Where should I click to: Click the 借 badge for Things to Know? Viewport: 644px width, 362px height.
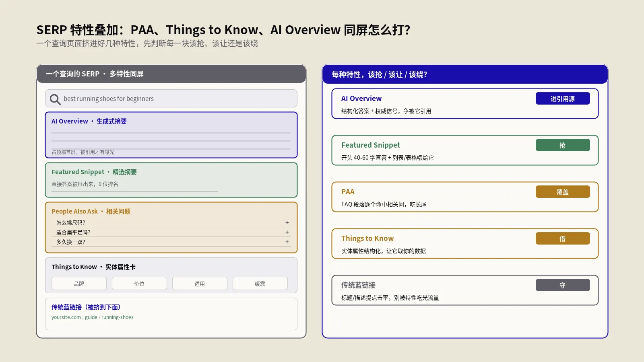point(563,239)
